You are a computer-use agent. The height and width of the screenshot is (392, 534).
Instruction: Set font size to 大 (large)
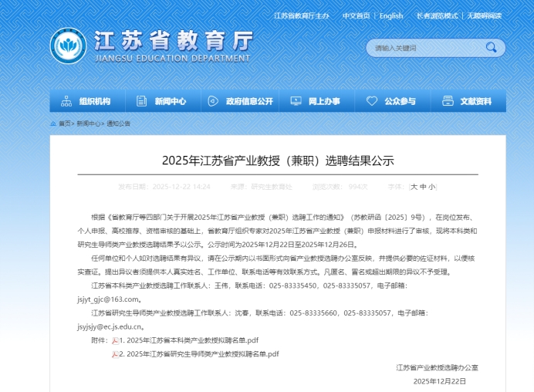click(414, 187)
